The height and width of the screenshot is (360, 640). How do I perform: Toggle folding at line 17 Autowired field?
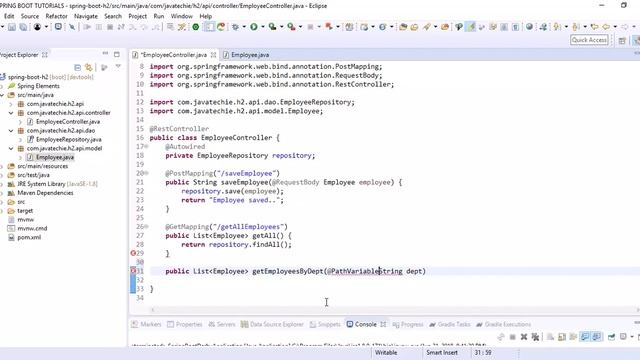[x=147, y=147]
